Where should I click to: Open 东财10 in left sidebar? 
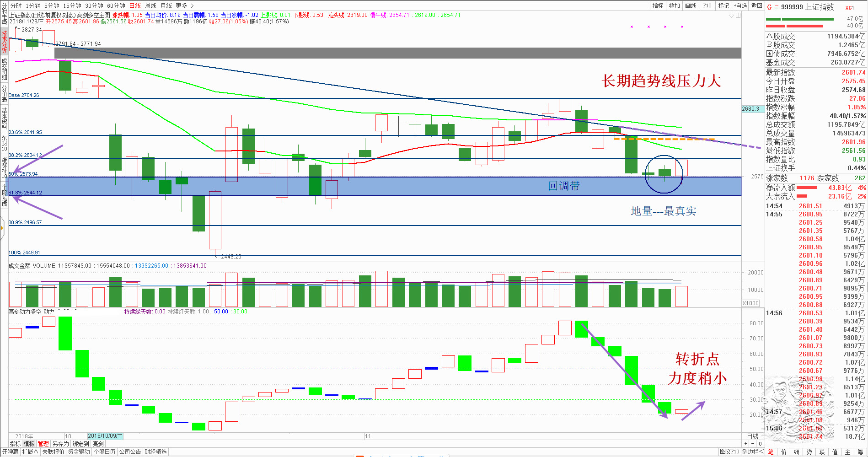point(4,143)
